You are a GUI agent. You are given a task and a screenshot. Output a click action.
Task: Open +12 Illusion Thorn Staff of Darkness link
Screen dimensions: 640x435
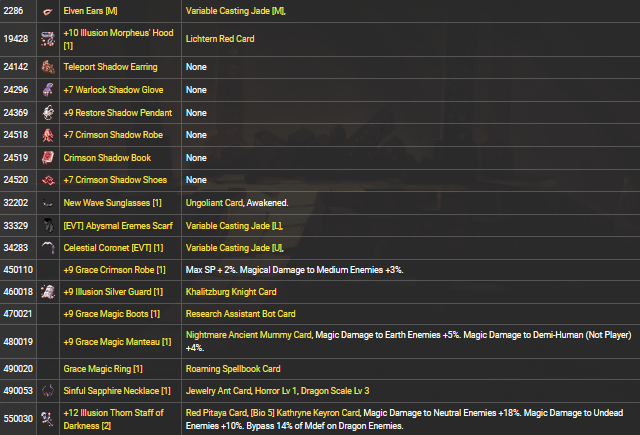tap(113, 419)
